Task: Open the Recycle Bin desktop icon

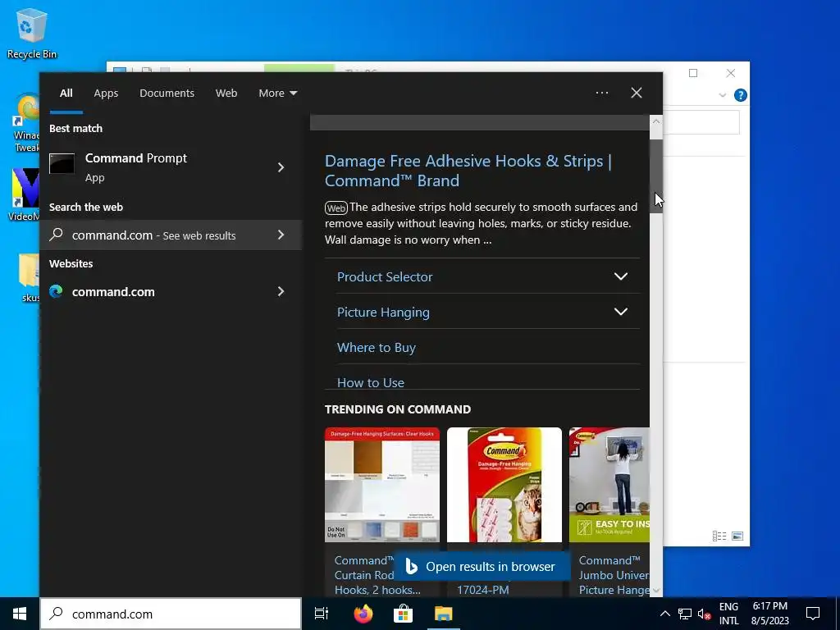Action: [32, 33]
